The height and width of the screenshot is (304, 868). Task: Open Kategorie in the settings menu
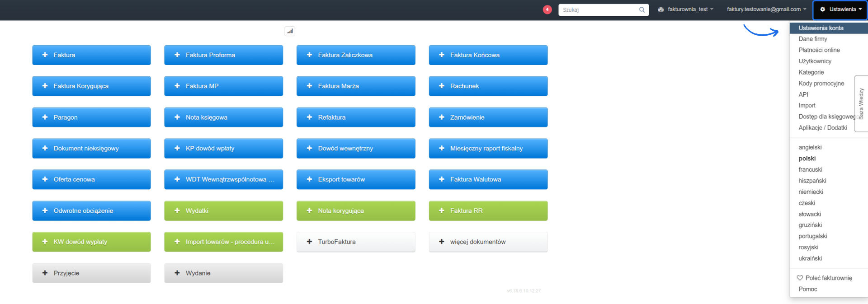(x=811, y=72)
